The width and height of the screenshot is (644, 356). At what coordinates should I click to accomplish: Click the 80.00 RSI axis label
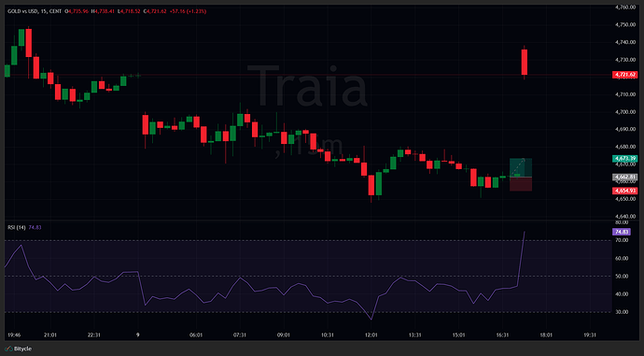coord(623,222)
